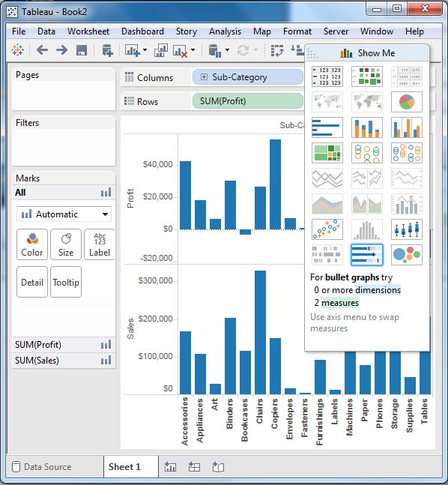448x485 pixels.
Task: Select the SUM(Profit) marks card row
Action: click(64, 345)
